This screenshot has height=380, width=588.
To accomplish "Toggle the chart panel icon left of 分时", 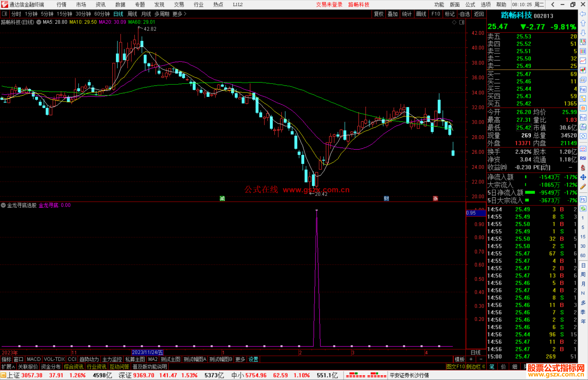I will click(x=5, y=14).
